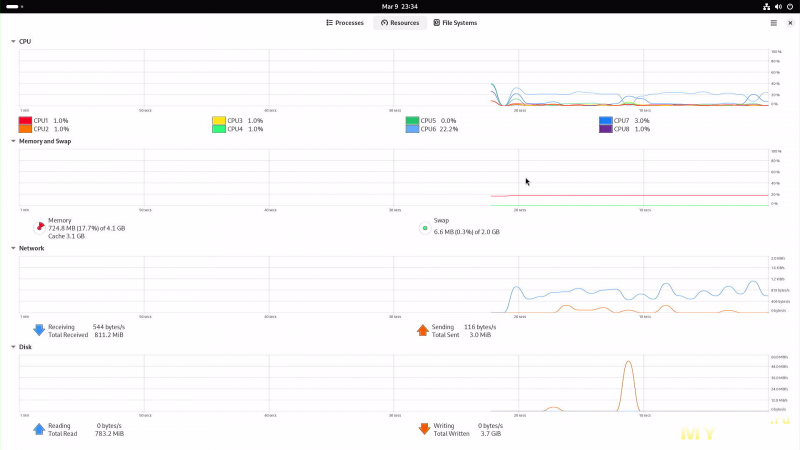Open the clock showing Mar 9 23:34

coord(400,6)
